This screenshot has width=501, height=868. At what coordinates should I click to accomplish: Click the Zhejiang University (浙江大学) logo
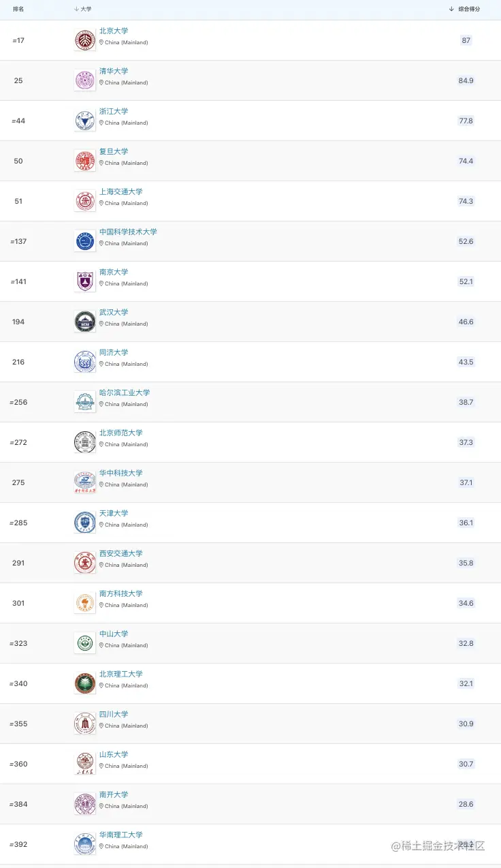(x=85, y=121)
